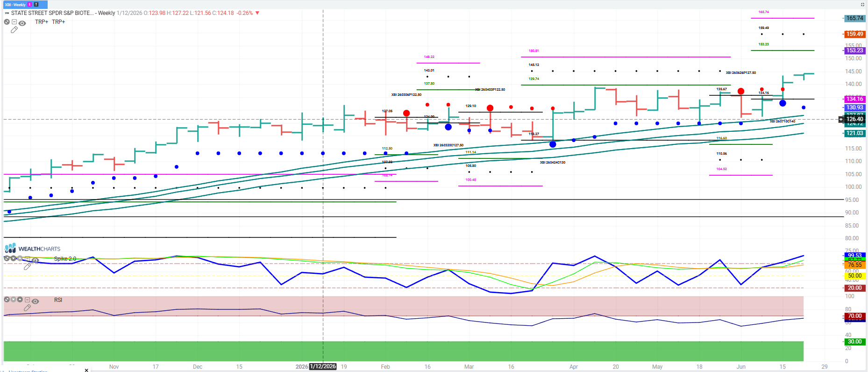This screenshot has width=868, height=372.
Task: Toggle visibility of the Spike 2.0 indicator
Action: [x=35, y=260]
